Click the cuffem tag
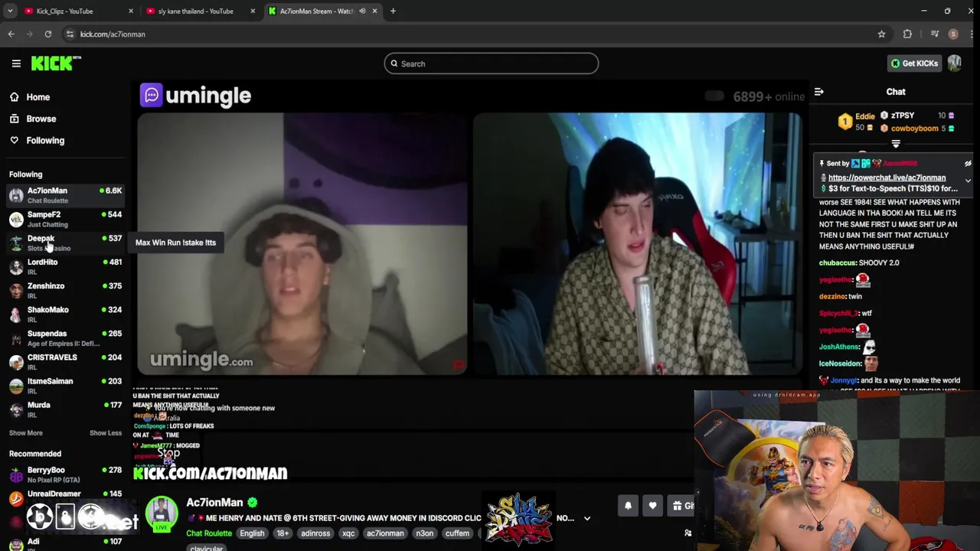980x551 pixels. click(457, 533)
